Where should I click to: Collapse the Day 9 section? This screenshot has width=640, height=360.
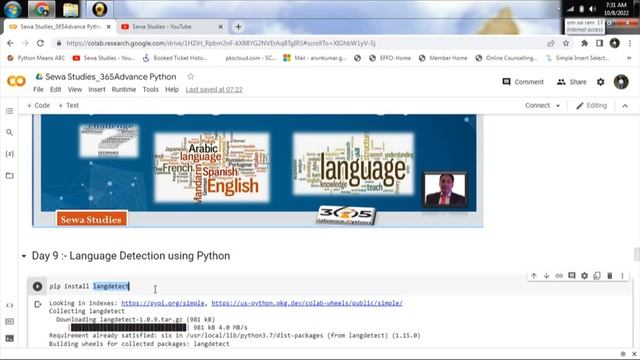click(x=24, y=256)
